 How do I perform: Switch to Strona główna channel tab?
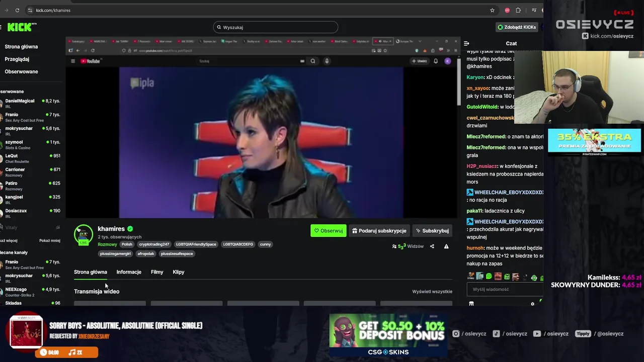coord(91,272)
